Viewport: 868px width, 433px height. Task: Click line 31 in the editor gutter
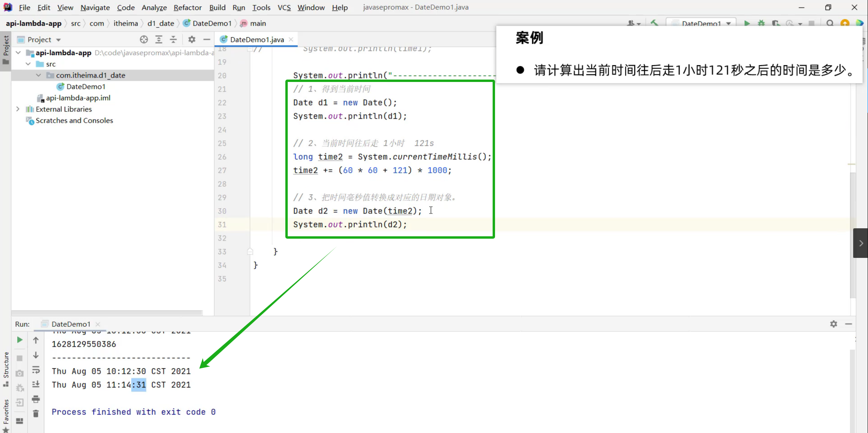coord(222,225)
